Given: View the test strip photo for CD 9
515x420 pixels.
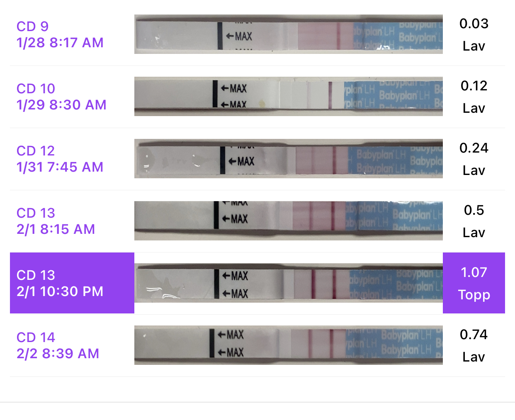Looking at the screenshot, I should pyautogui.click(x=288, y=34).
